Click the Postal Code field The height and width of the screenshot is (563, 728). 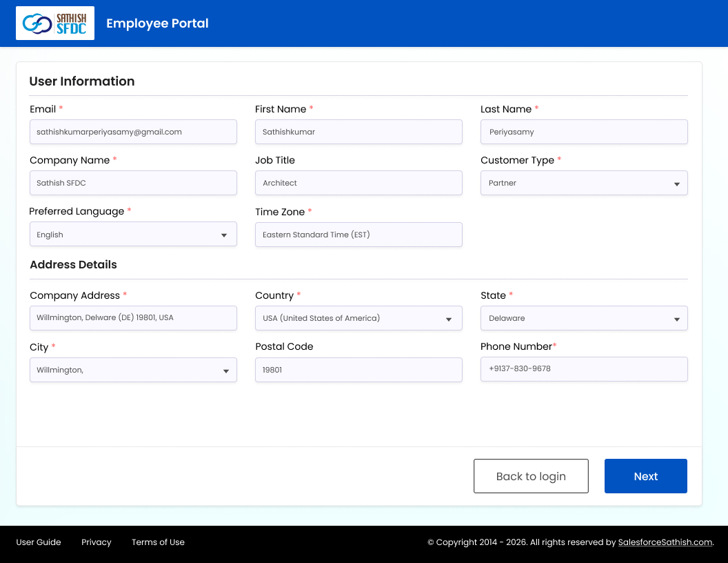point(358,370)
